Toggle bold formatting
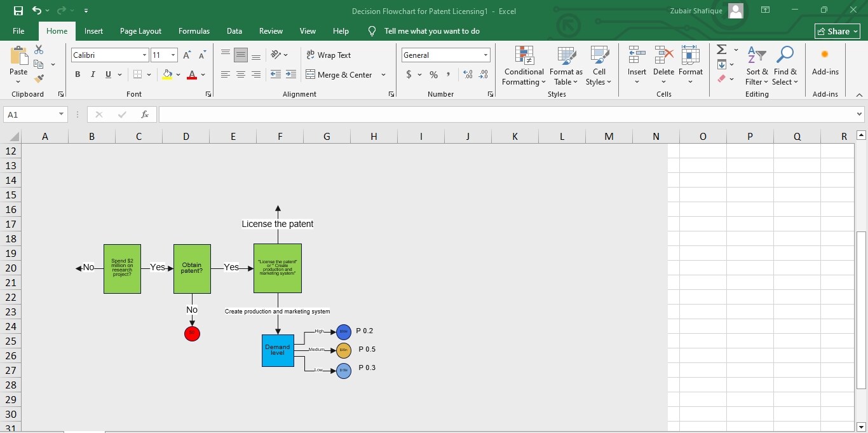 pyautogui.click(x=78, y=74)
